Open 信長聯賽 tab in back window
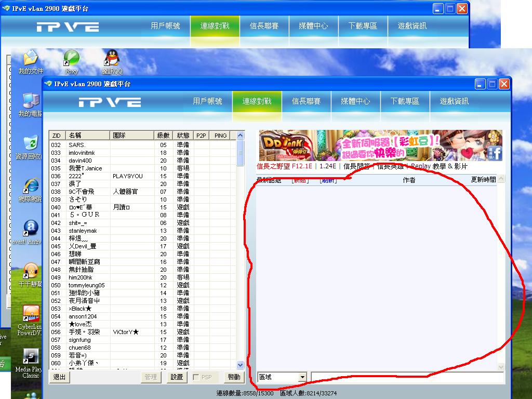Screen dimensions: 532x399 264,26
